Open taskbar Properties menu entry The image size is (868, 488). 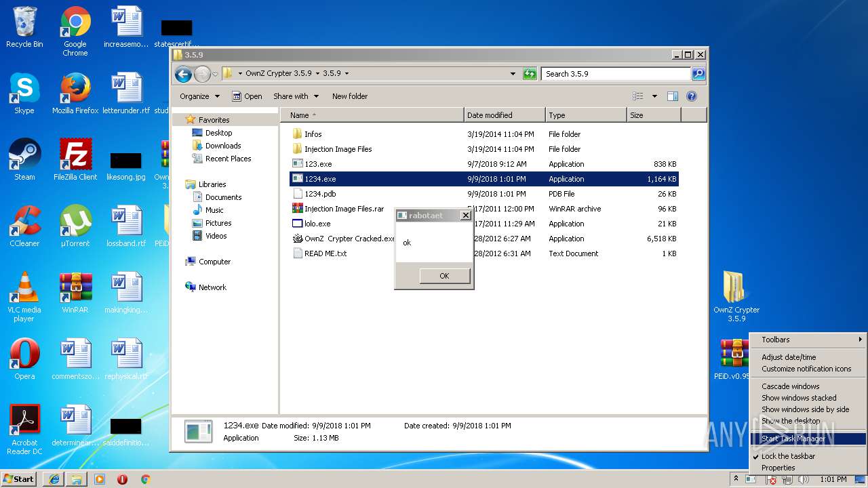808,468
